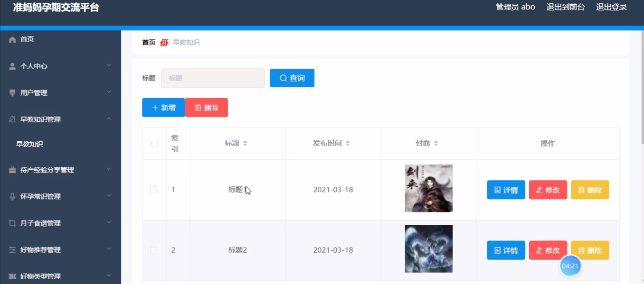Image resolution: width=644 pixels, height=284 pixels.
Task: Click the blue 查询 search button
Action: (292, 78)
